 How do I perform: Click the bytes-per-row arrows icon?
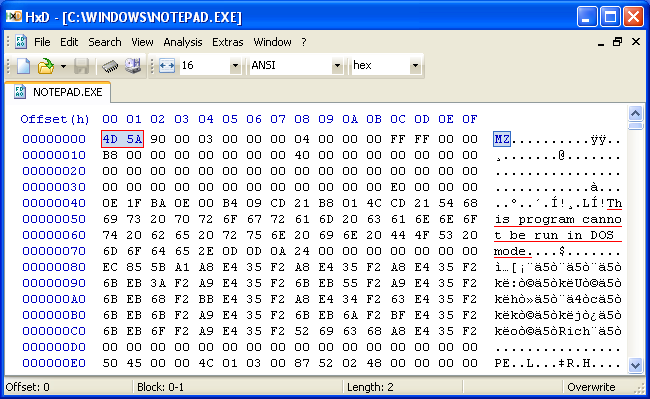pyautogui.click(x=167, y=65)
